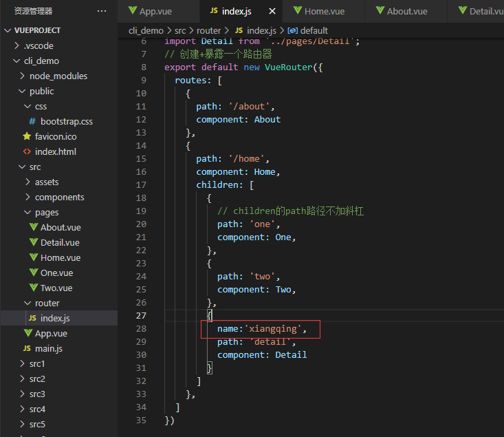Open Home.vue in the pages folder
Screen dimensions: 504x437
coord(59,258)
